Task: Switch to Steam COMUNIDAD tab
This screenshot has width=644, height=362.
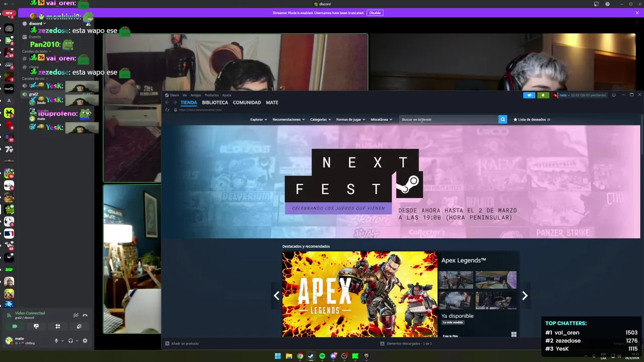Action: (x=247, y=103)
